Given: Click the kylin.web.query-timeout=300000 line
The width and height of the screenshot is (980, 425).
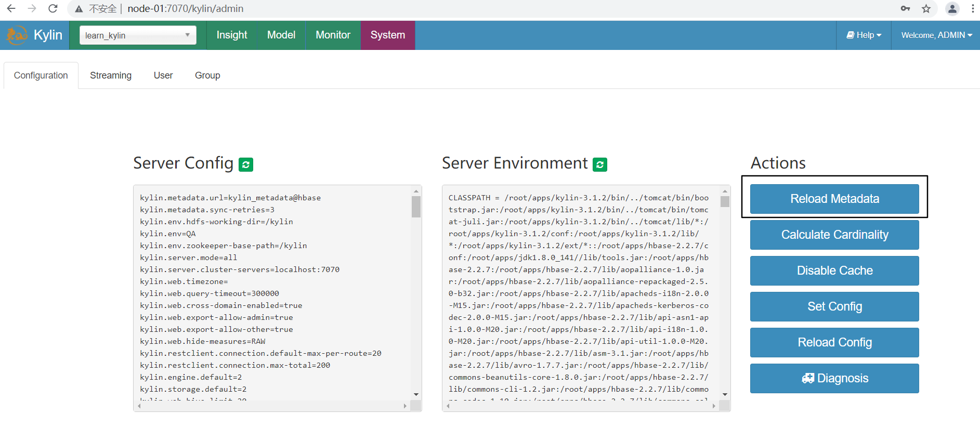Looking at the screenshot, I should (x=210, y=293).
